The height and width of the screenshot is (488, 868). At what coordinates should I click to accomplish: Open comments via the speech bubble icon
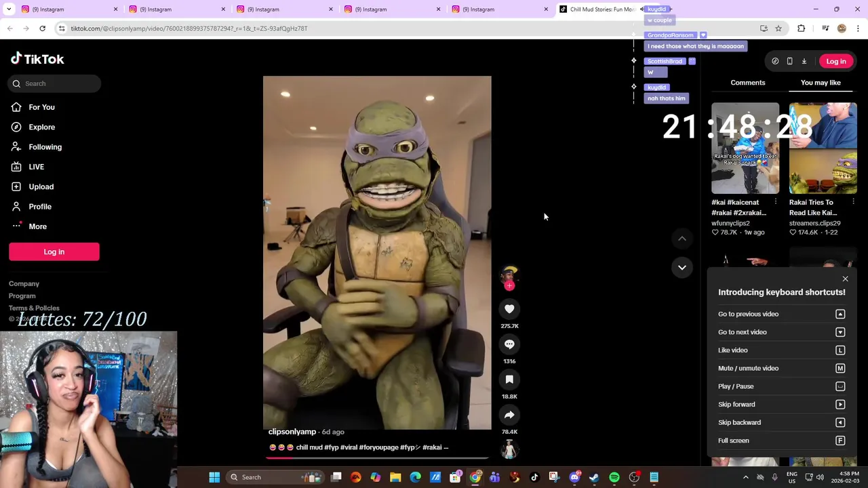click(x=509, y=344)
